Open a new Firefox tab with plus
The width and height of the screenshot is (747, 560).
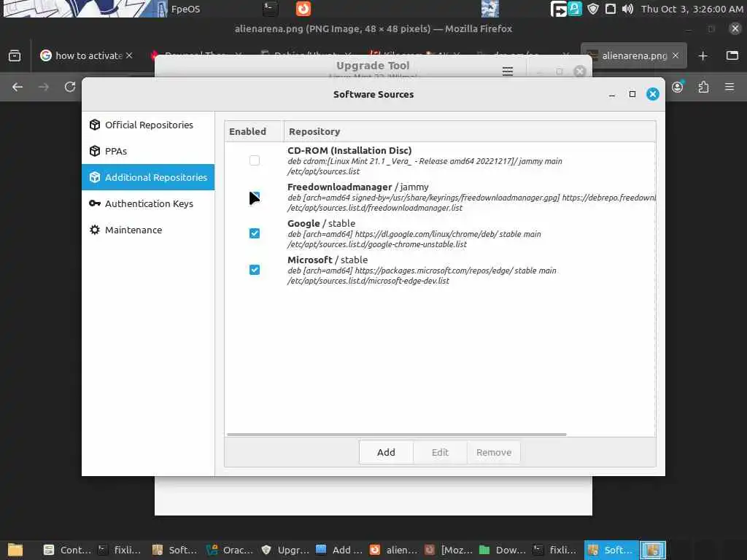click(x=703, y=55)
